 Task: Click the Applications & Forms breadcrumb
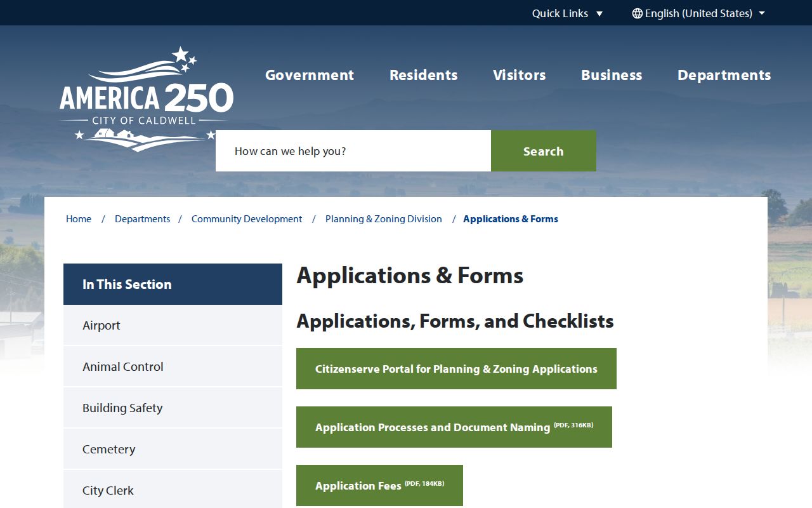(x=511, y=219)
